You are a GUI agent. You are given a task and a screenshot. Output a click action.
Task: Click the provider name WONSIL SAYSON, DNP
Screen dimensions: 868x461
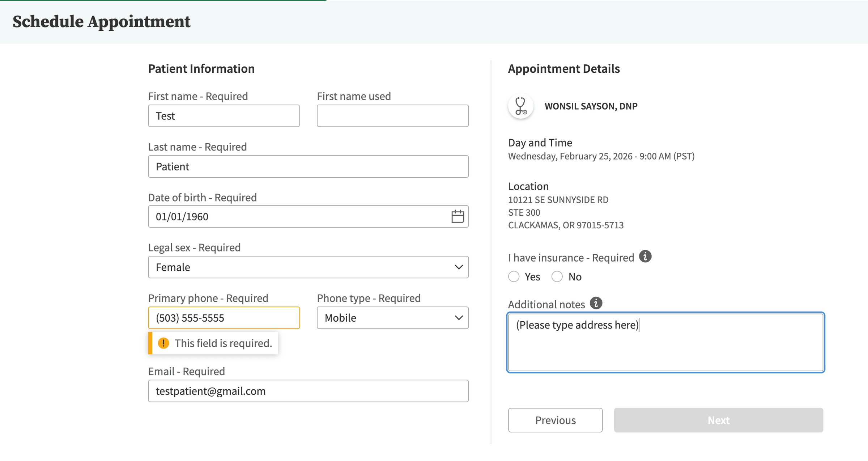coord(591,106)
